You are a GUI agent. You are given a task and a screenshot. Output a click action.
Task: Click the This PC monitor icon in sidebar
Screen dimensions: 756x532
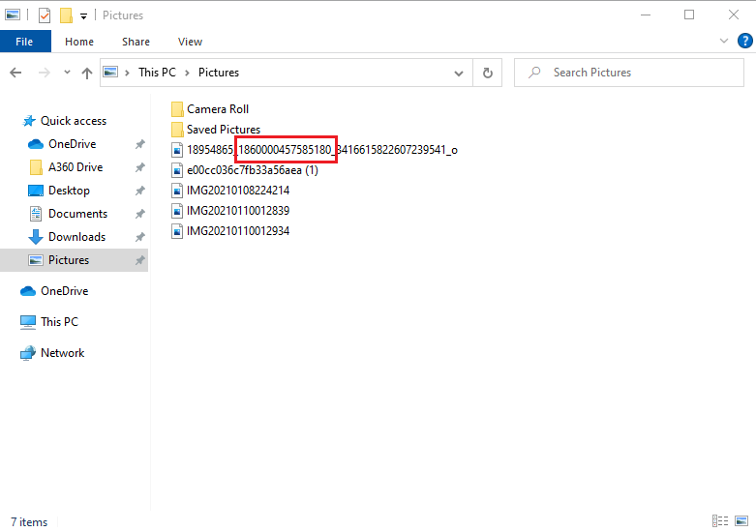(x=28, y=322)
